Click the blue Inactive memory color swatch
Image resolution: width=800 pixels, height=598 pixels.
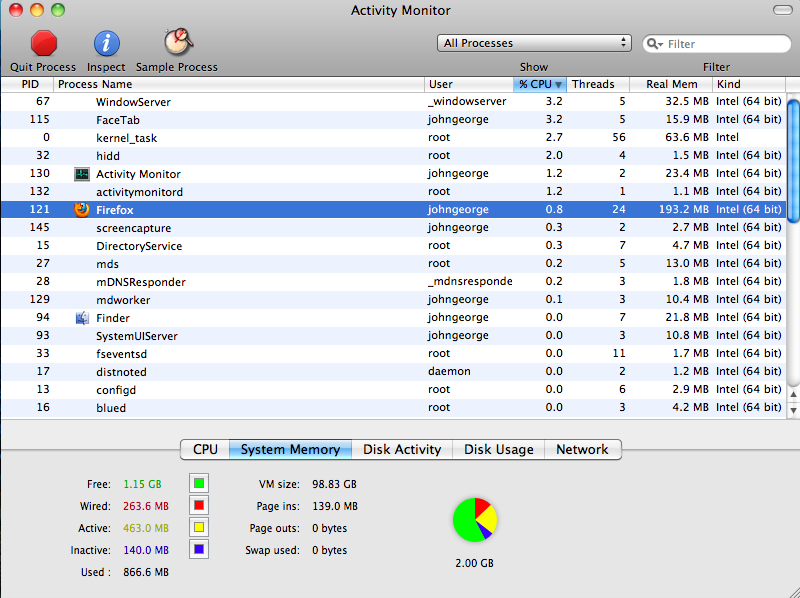[199, 550]
